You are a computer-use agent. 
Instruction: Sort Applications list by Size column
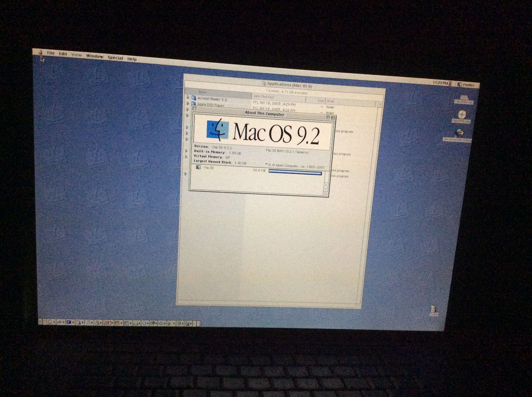[315, 100]
